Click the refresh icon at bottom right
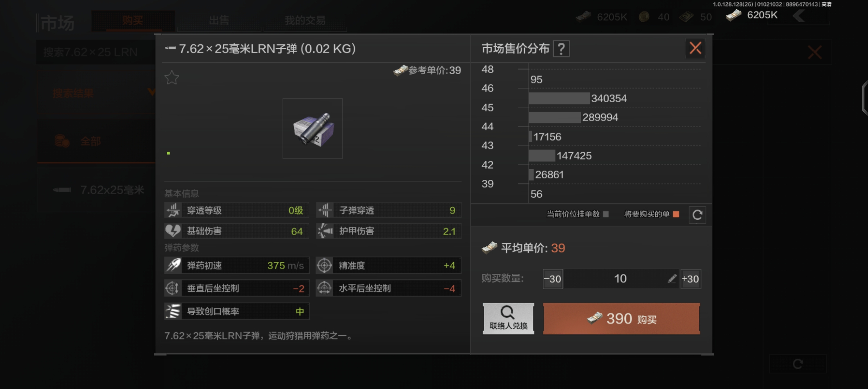This screenshot has height=389, width=868. (x=798, y=364)
